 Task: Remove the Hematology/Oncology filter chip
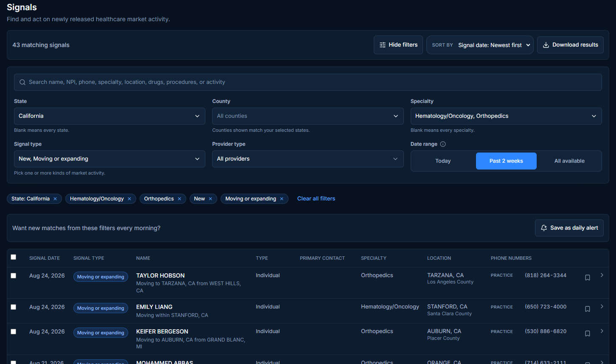click(x=129, y=199)
